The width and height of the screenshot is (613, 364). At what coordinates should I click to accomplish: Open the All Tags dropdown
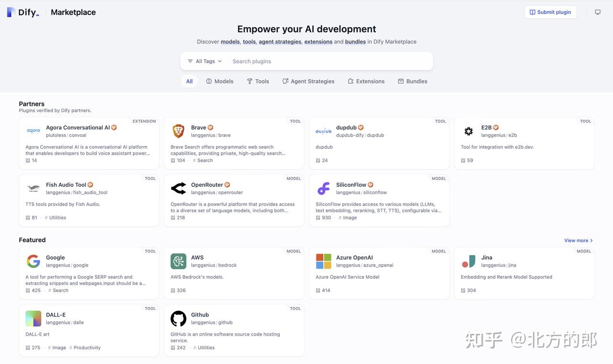click(204, 61)
